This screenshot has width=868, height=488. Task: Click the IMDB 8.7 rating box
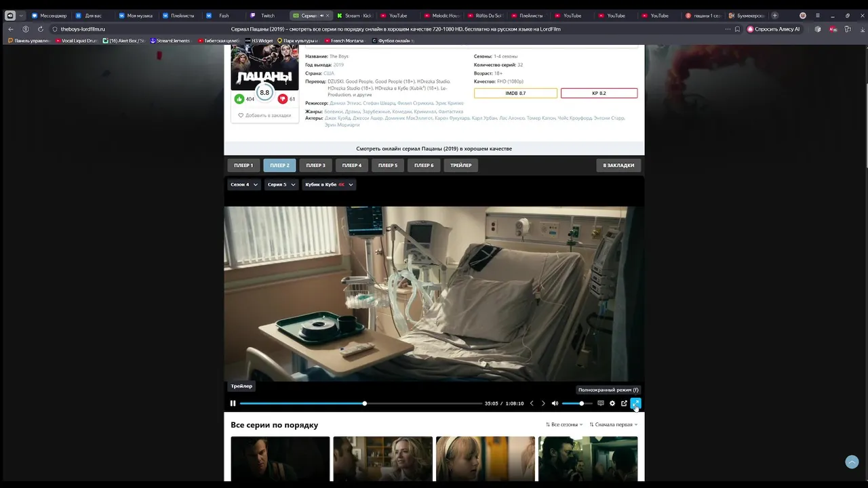click(515, 93)
